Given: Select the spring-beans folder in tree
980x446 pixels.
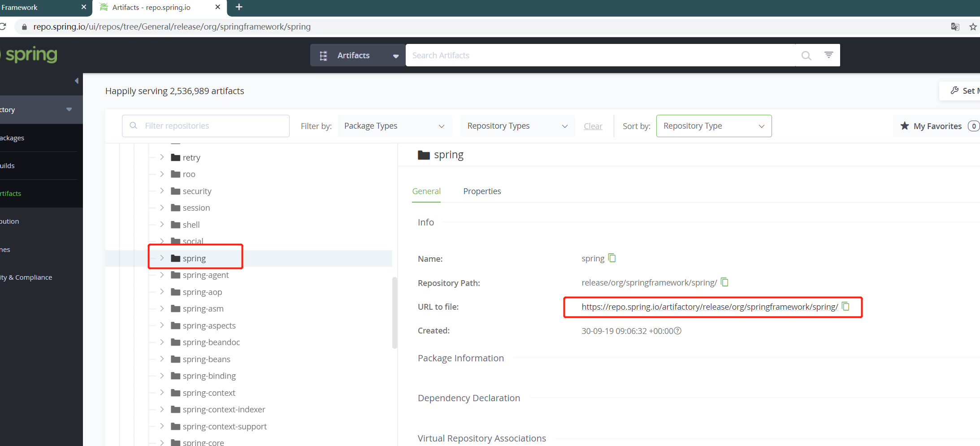Looking at the screenshot, I should (206, 359).
